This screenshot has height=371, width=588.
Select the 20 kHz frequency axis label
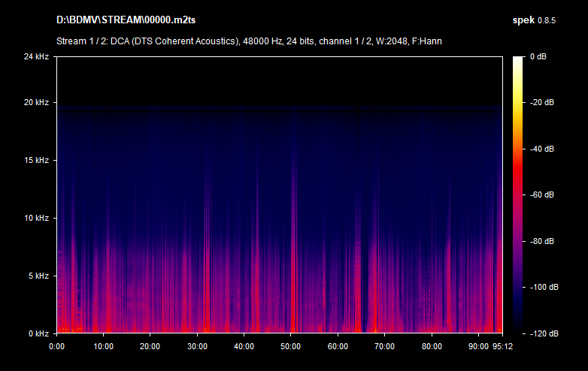(35, 102)
